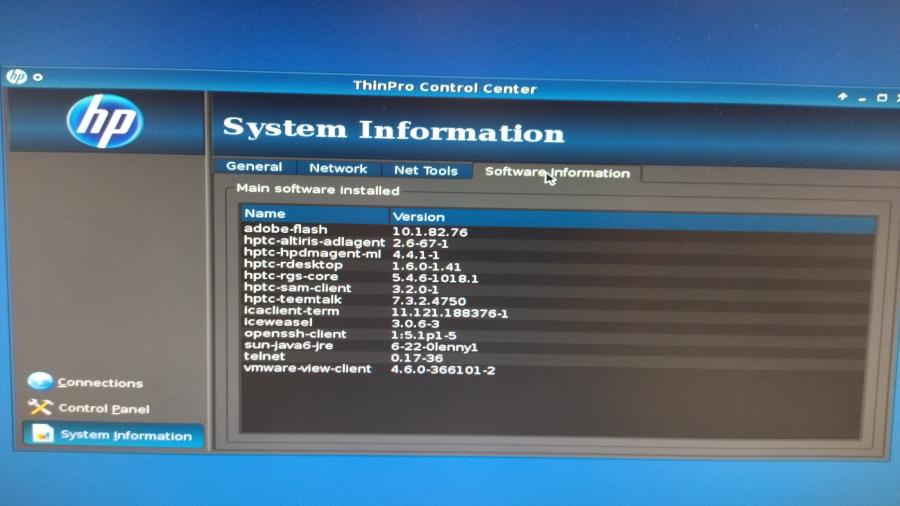The width and height of the screenshot is (900, 506).
Task: Select the iceweasel row
Action: coord(555,323)
